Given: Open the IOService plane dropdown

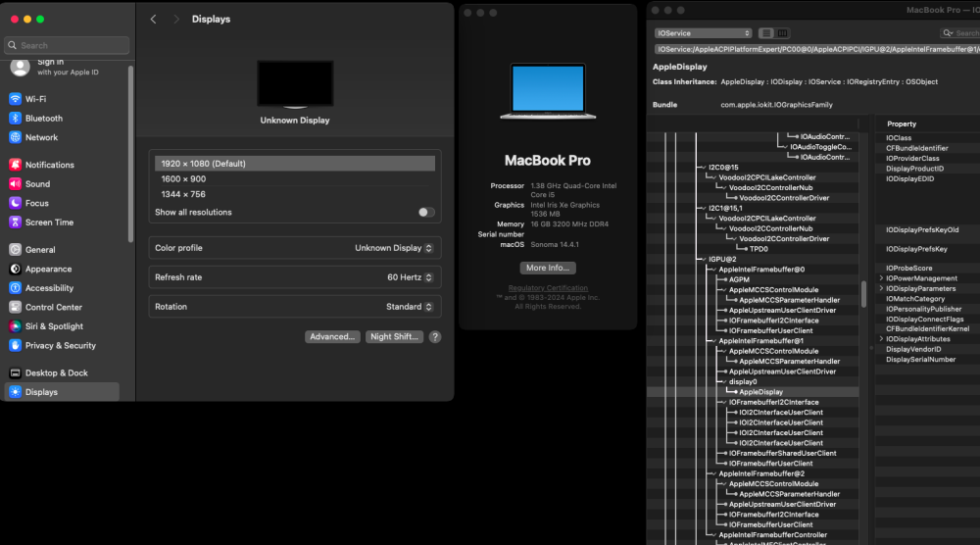Looking at the screenshot, I should (x=703, y=33).
